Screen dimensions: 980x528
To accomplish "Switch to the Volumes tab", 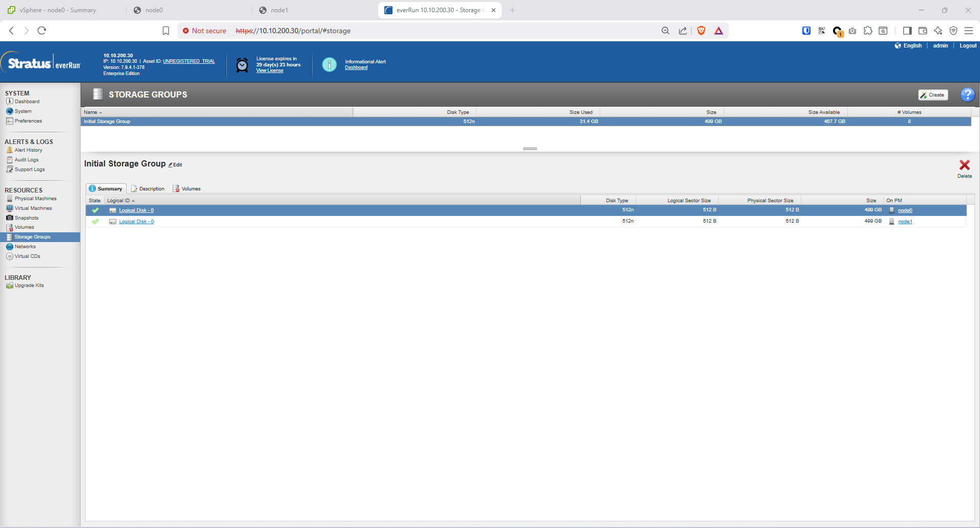I will (x=191, y=189).
